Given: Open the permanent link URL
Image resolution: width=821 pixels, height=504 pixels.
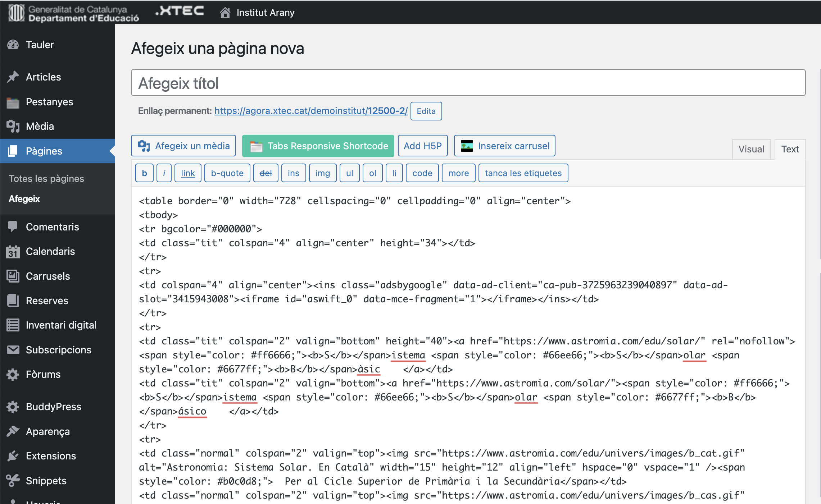Looking at the screenshot, I should (311, 111).
